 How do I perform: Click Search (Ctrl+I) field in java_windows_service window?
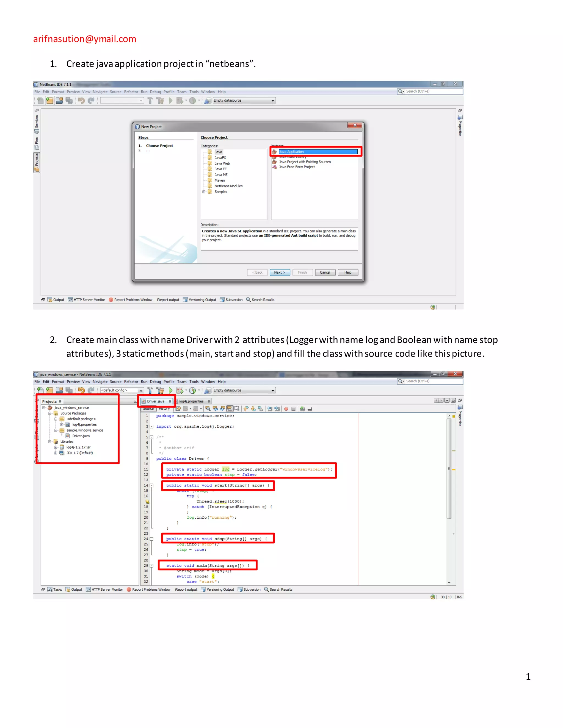(430, 381)
